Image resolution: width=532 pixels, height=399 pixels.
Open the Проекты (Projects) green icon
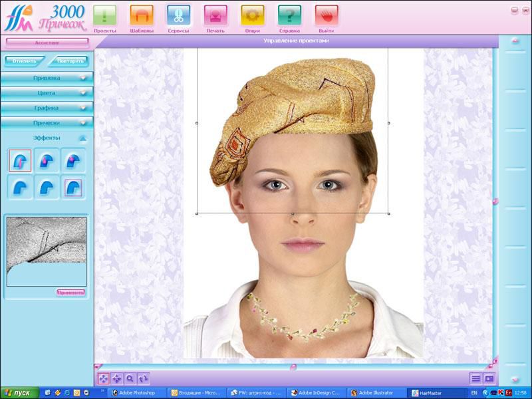pyautogui.click(x=104, y=15)
